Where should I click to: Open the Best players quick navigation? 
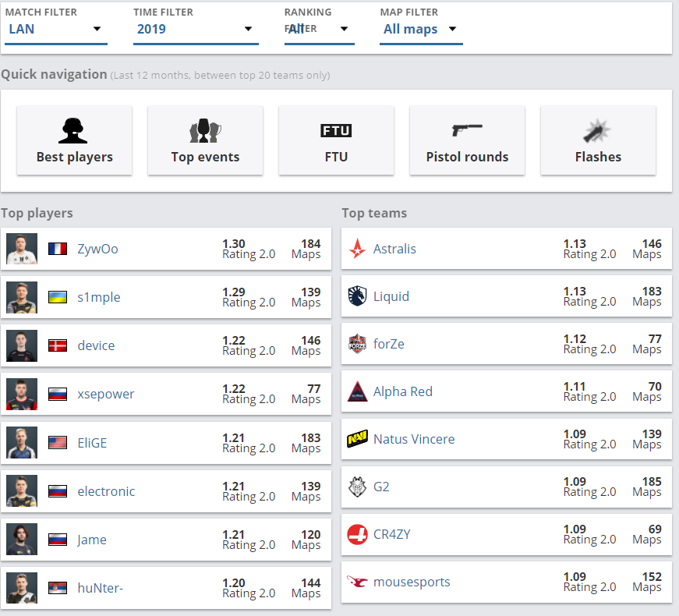click(x=75, y=141)
